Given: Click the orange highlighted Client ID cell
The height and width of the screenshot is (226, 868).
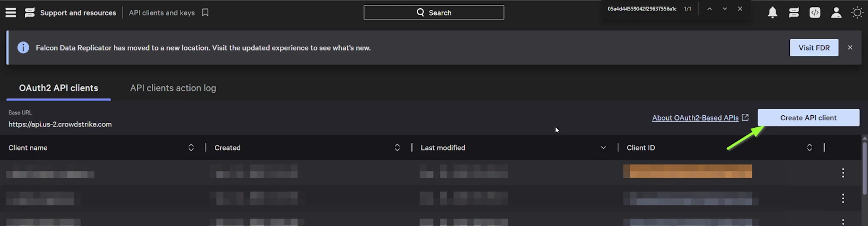Looking at the screenshot, I should (x=687, y=171).
